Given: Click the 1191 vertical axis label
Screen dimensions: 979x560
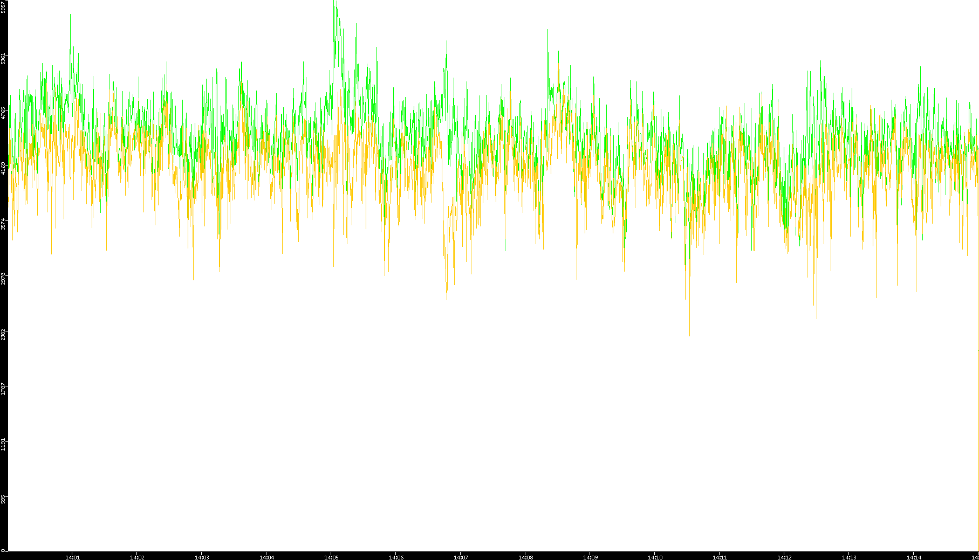Looking at the screenshot, I should tap(4, 445).
